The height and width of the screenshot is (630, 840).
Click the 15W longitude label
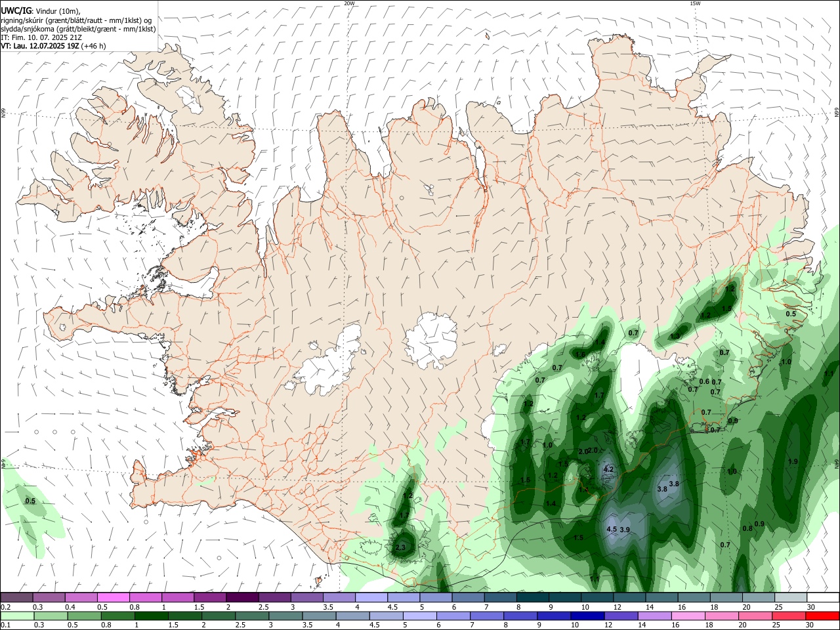coord(695,3)
